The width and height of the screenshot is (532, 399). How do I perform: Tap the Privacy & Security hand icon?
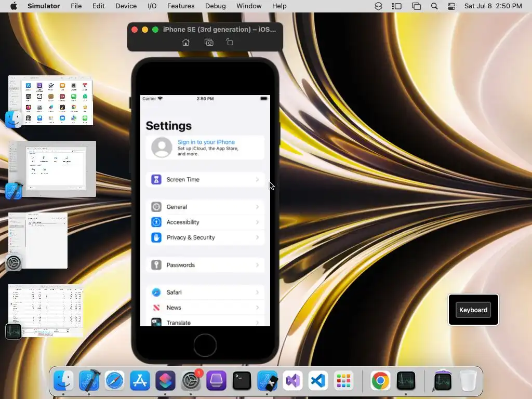pyautogui.click(x=156, y=237)
